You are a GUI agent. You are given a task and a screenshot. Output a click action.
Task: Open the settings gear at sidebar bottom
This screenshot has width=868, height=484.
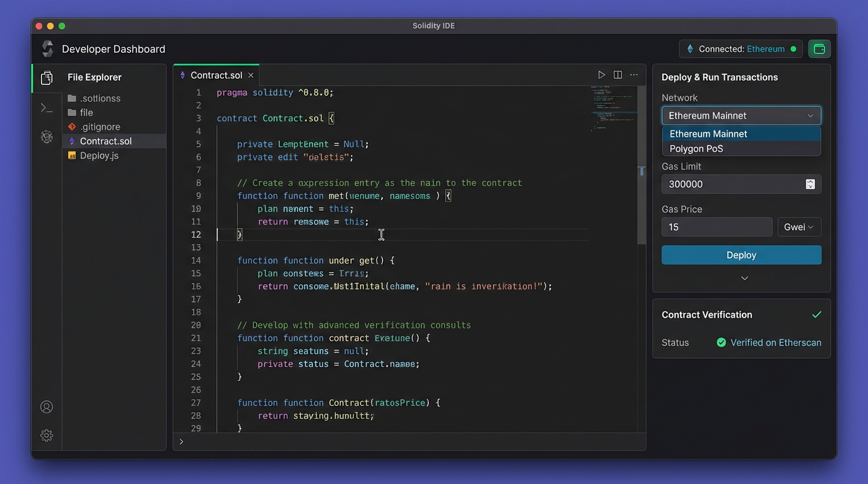tap(46, 435)
